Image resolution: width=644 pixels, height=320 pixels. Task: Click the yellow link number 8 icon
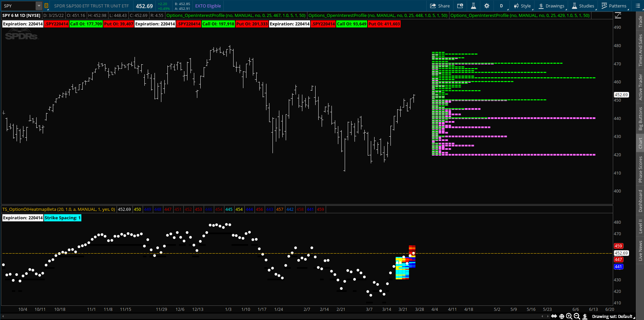pos(46,6)
